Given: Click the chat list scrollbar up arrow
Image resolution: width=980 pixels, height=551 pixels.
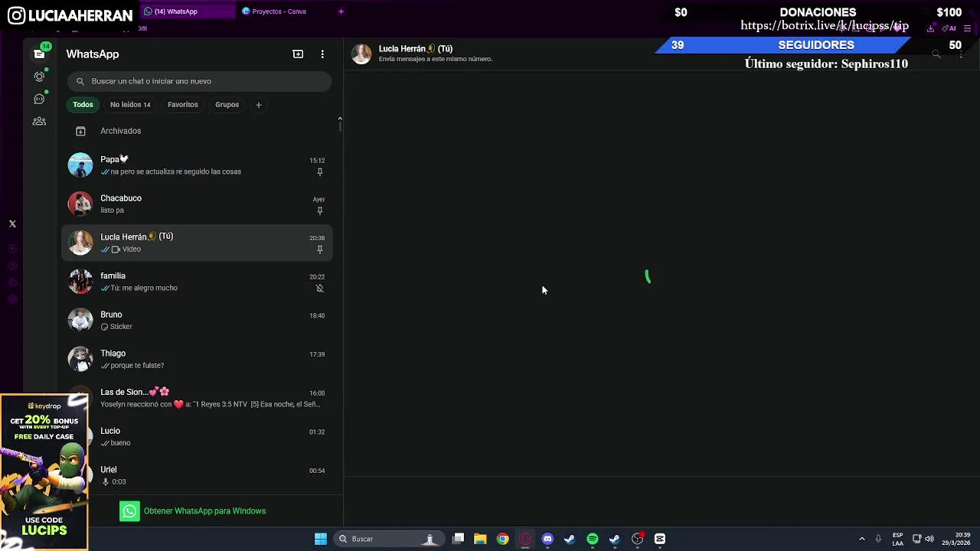Looking at the screenshot, I should tap(340, 119).
